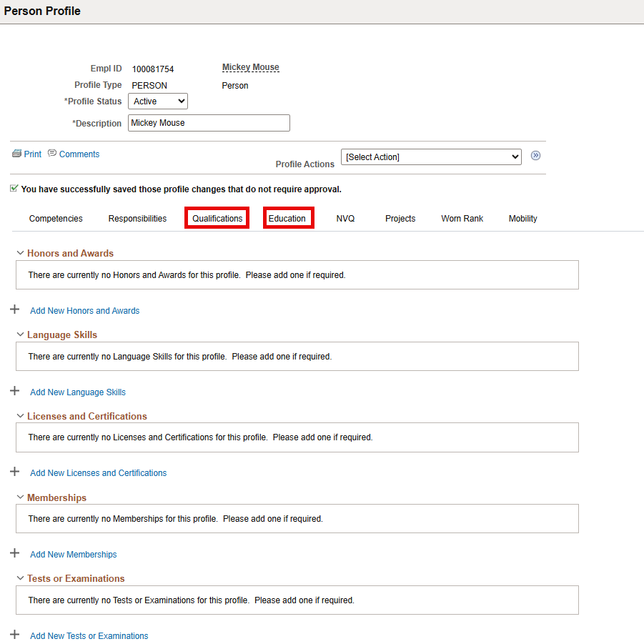The height and width of the screenshot is (644, 644).
Task: Click the Mickey Mouse name link
Action: (x=250, y=67)
